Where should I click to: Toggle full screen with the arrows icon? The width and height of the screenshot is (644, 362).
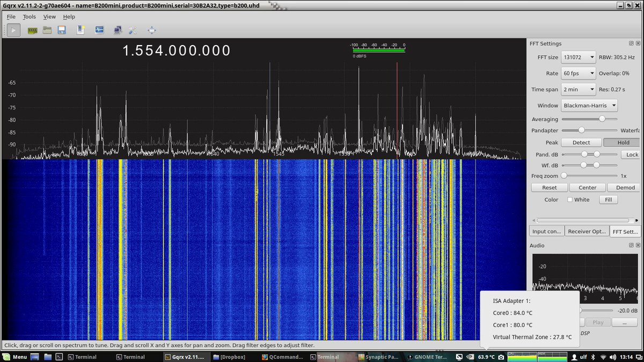tap(152, 30)
